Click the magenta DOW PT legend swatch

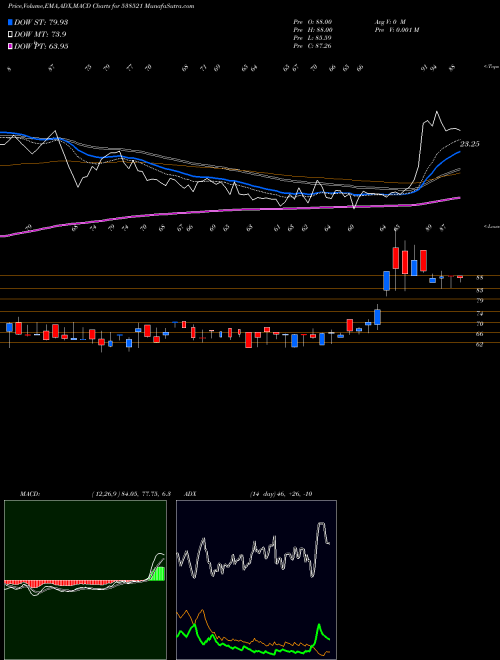pos(11,46)
